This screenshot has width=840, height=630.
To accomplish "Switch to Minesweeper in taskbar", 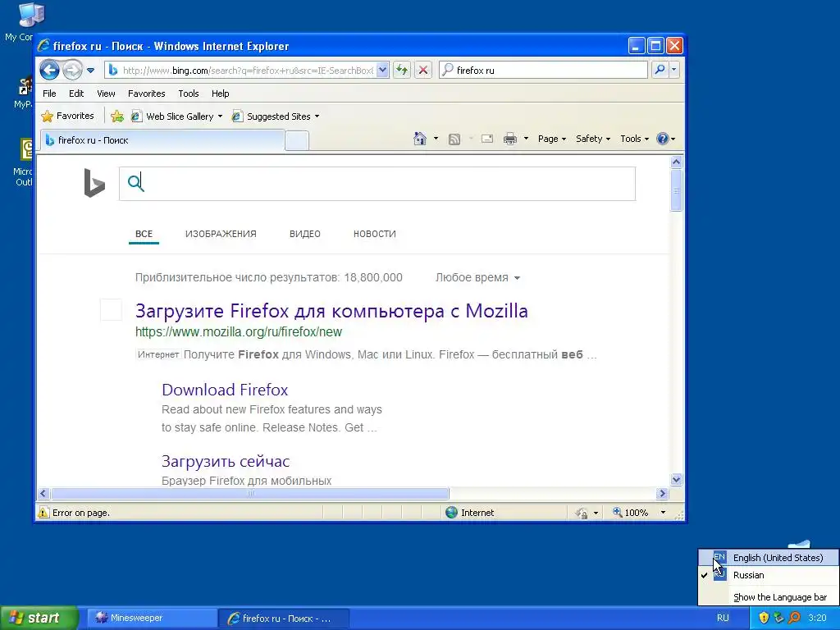I will pyautogui.click(x=151, y=619).
